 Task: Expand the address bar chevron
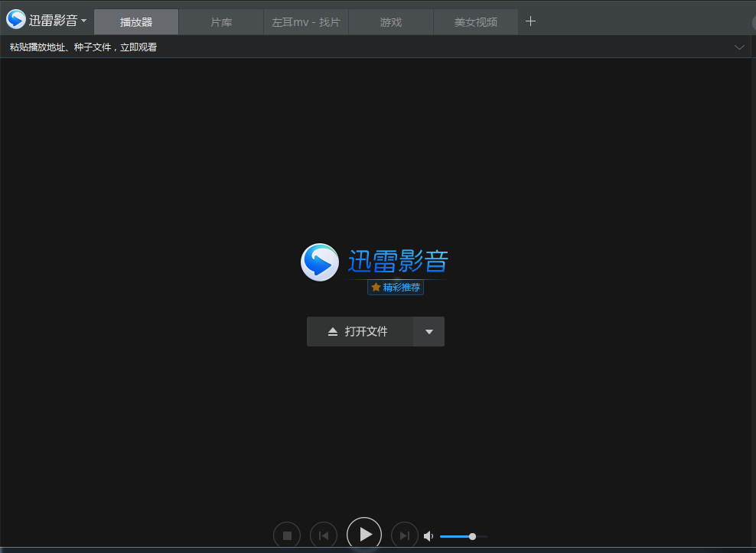[x=739, y=47]
